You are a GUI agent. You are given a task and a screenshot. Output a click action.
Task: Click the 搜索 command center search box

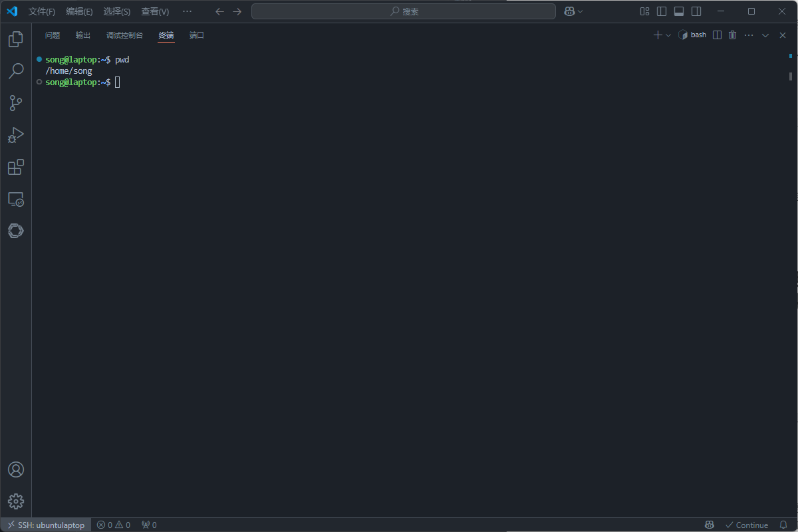[404, 11]
